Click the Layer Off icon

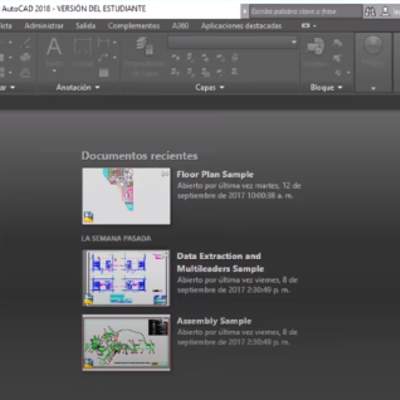point(175,58)
